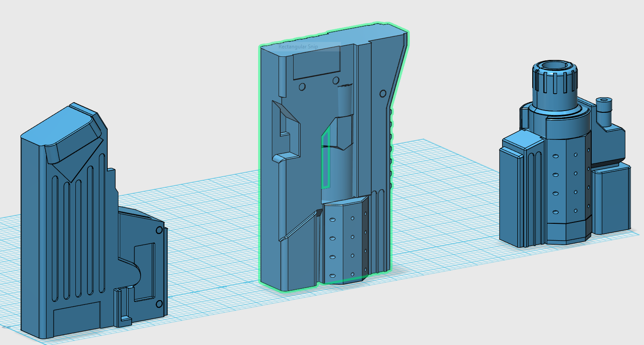
Task: Click the small clip bracket on left model
Action: (x=122, y=307)
